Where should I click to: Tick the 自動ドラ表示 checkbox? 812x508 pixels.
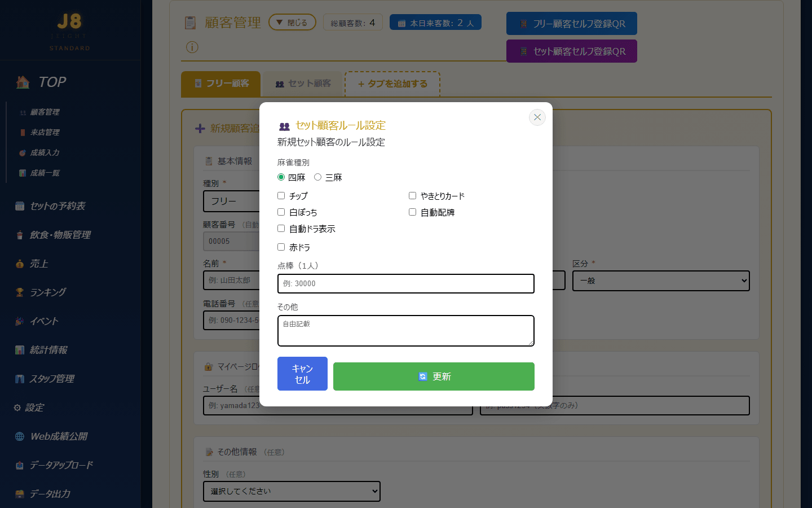coord(281,229)
